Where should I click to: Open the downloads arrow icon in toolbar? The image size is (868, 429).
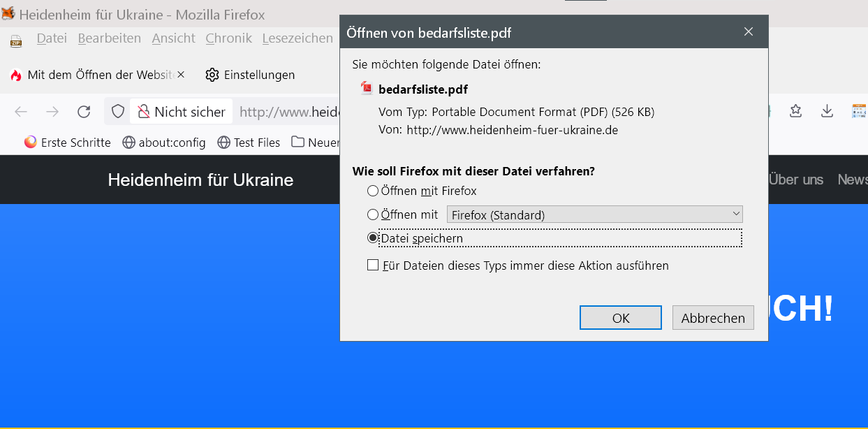827,111
